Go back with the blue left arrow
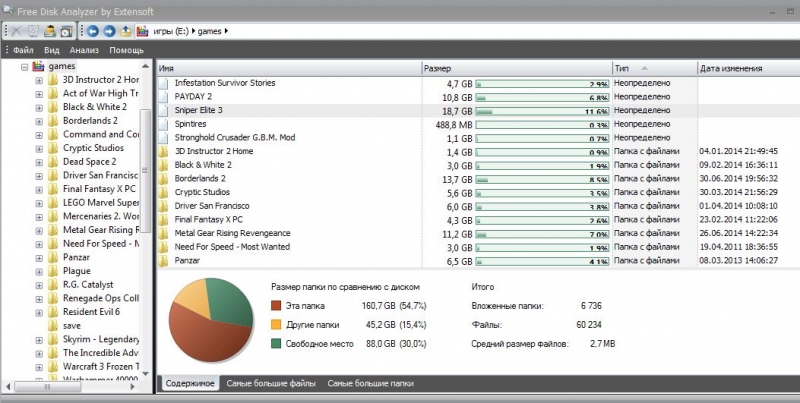800x403 pixels. [93, 31]
